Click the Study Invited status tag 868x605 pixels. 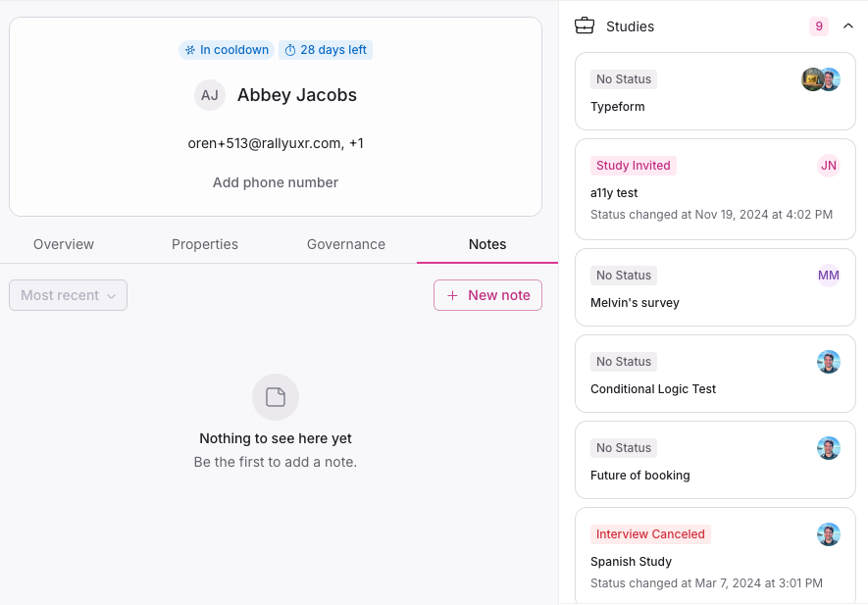click(x=634, y=166)
